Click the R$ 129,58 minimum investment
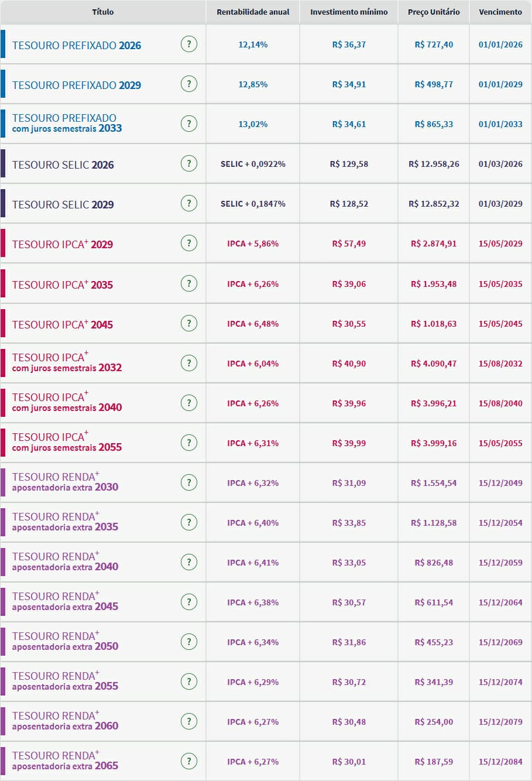The height and width of the screenshot is (781, 532). click(349, 164)
